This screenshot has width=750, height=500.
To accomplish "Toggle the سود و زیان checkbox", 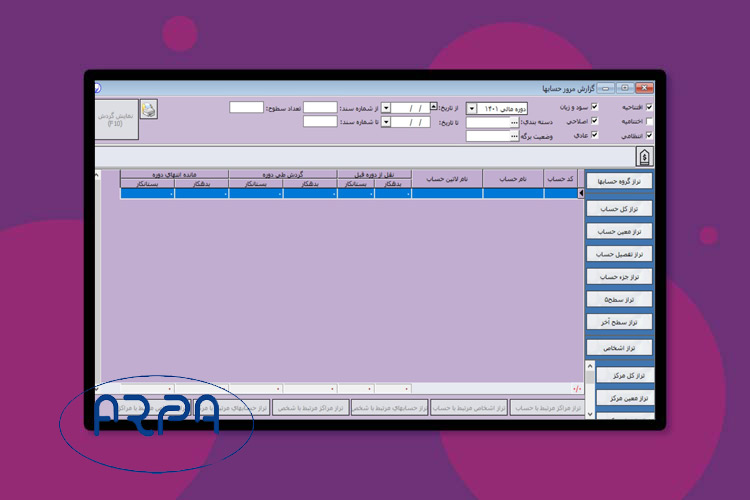I will click(x=594, y=107).
